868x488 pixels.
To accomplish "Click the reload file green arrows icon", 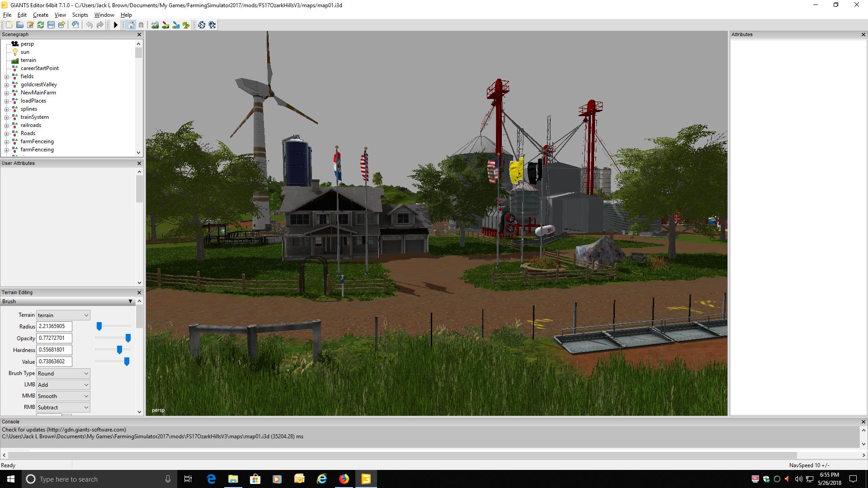I will click(x=41, y=25).
